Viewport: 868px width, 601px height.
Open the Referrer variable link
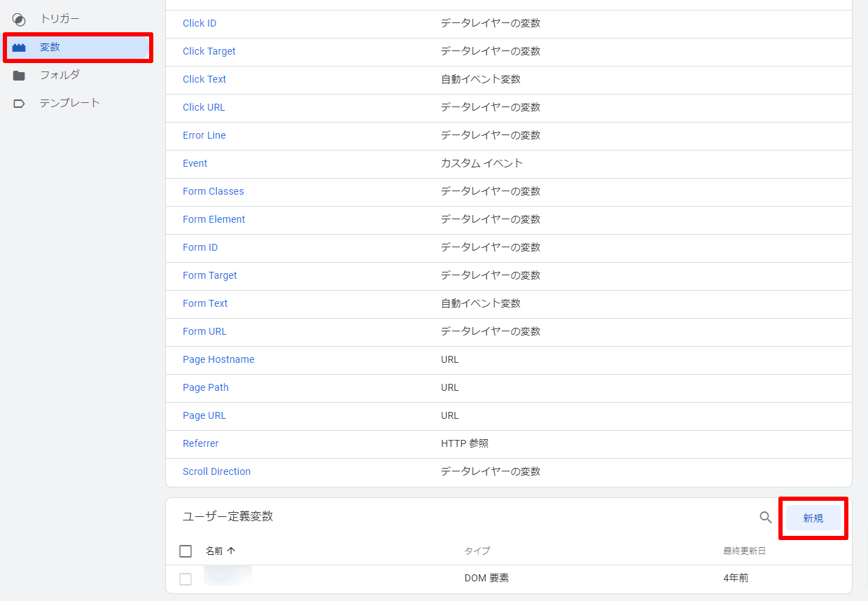click(x=200, y=443)
